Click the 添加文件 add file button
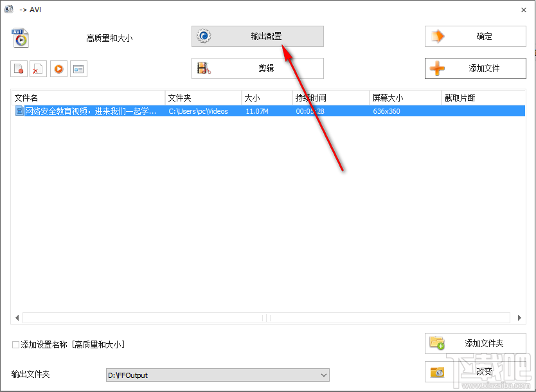536x392 pixels. 475,68
